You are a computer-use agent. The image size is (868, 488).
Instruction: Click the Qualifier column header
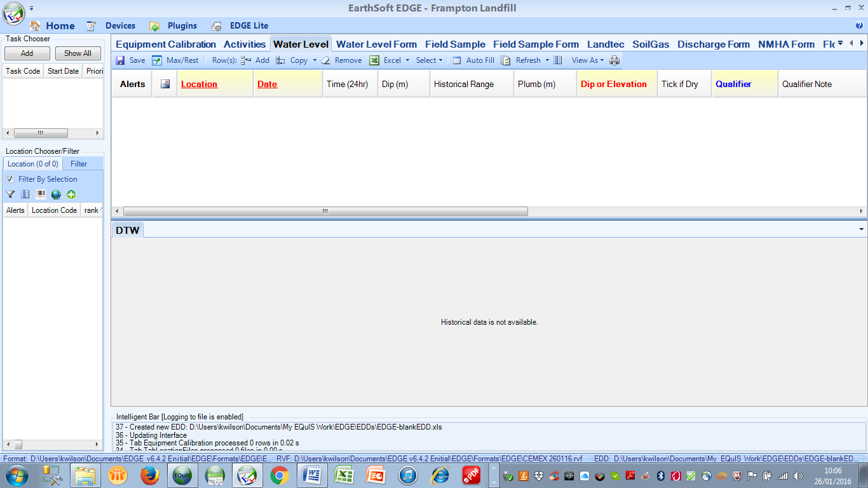[x=745, y=84]
